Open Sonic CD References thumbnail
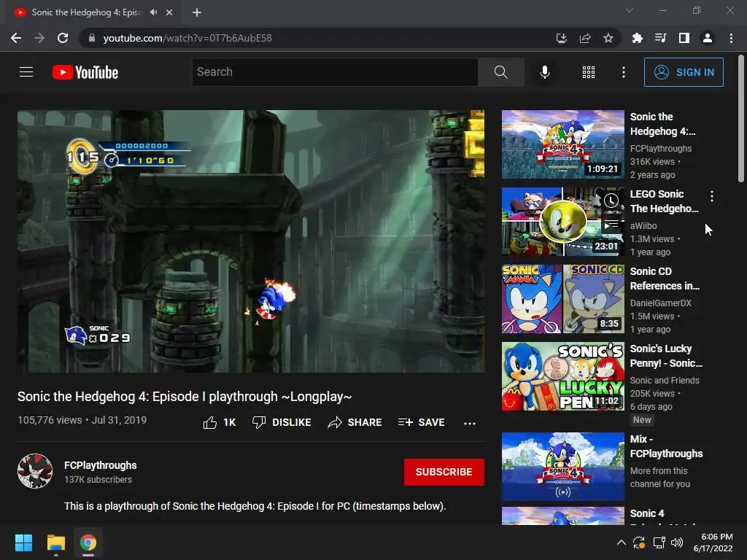The image size is (747, 560). [562, 299]
